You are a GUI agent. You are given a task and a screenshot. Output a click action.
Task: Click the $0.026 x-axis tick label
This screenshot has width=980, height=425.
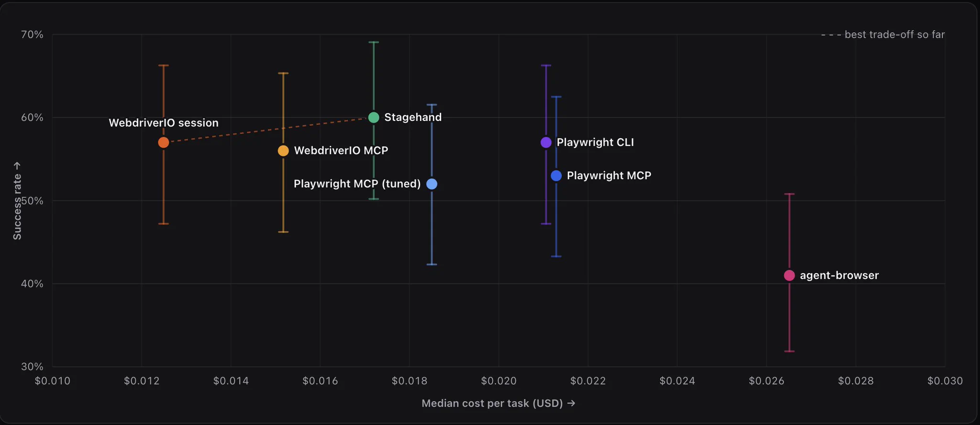pos(767,381)
